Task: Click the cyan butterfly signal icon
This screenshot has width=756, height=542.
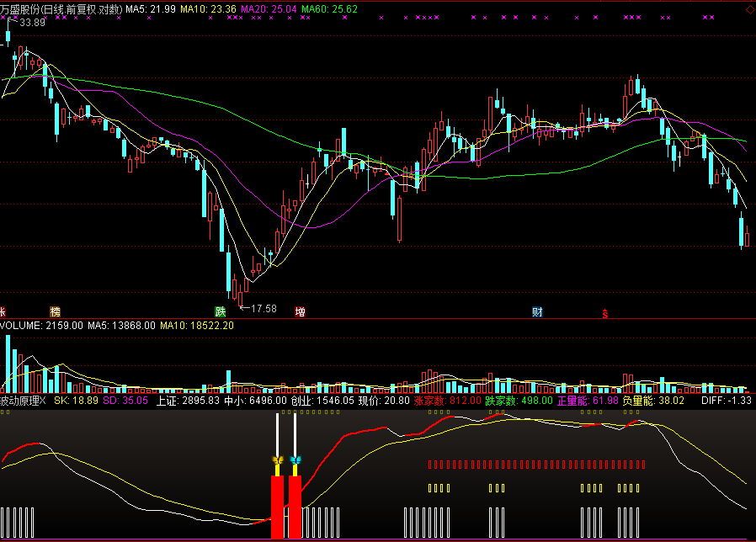Action: (295, 460)
